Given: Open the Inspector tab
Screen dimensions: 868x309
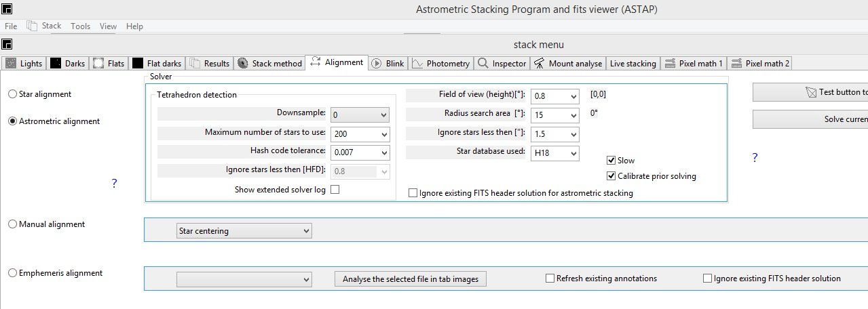Looking at the screenshot, I should pyautogui.click(x=502, y=63).
